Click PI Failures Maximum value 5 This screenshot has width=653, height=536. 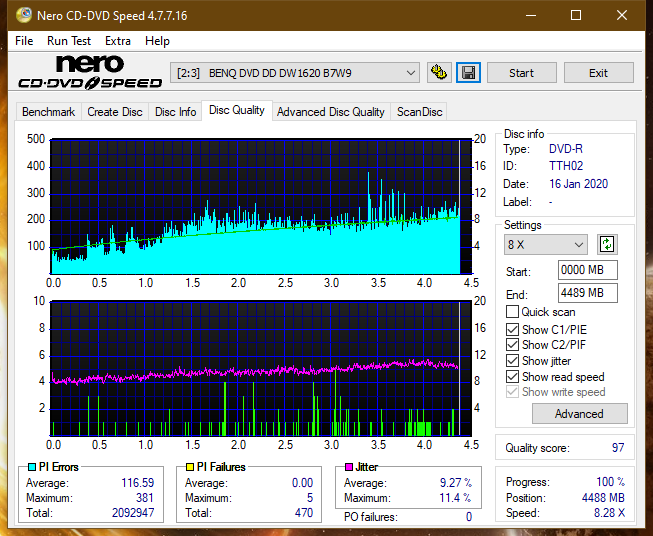pos(310,498)
